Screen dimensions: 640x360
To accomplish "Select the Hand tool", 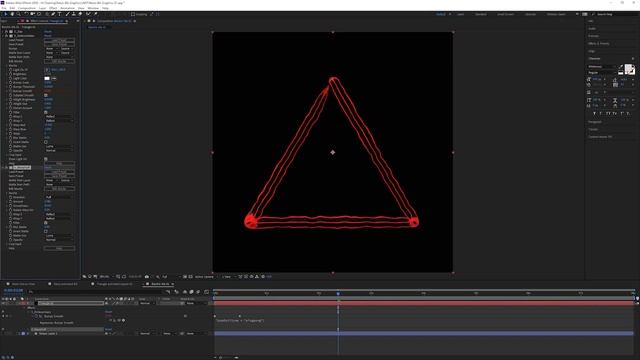I will 12,14.
